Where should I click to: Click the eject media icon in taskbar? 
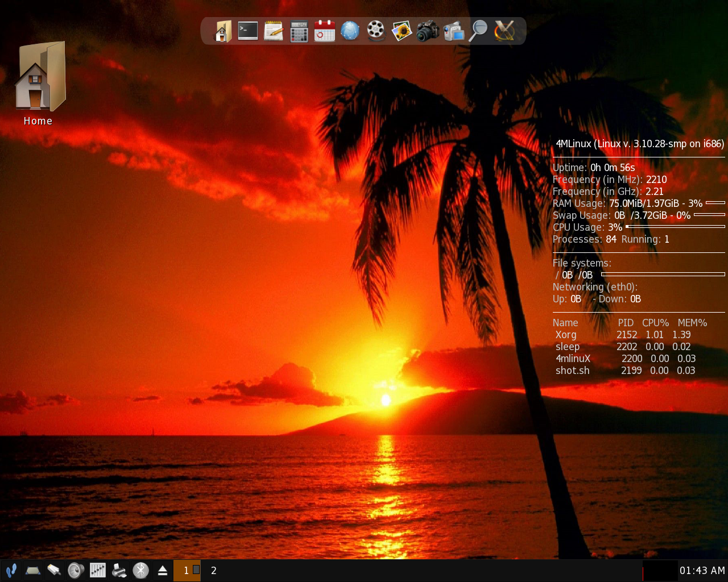click(162, 570)
